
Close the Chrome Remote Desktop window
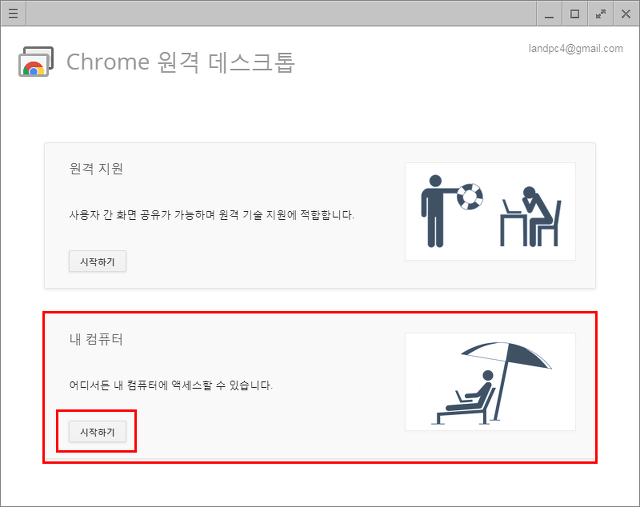click(626, 14)
